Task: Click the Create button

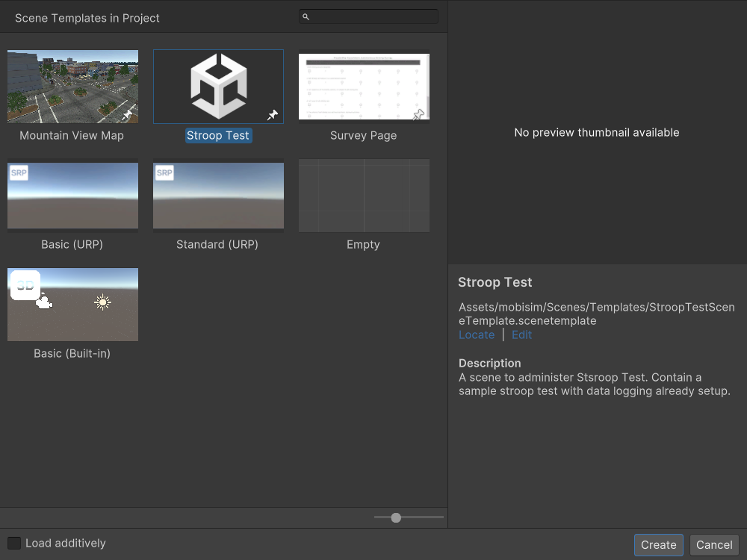Action: click(658, 545)
